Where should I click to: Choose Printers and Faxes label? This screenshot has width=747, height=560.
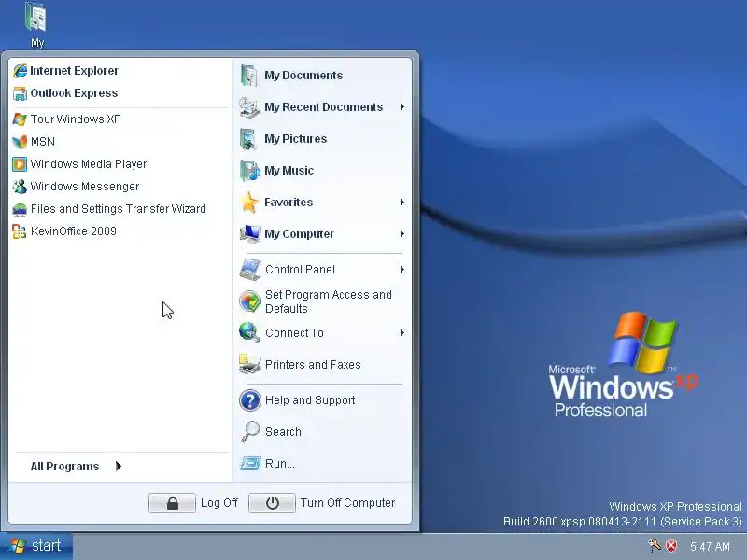[x=313, y=365]
